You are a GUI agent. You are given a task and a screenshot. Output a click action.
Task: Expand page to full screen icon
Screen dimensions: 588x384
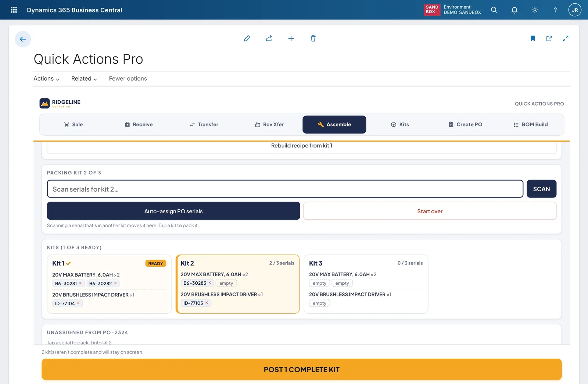tap(566, 38)
